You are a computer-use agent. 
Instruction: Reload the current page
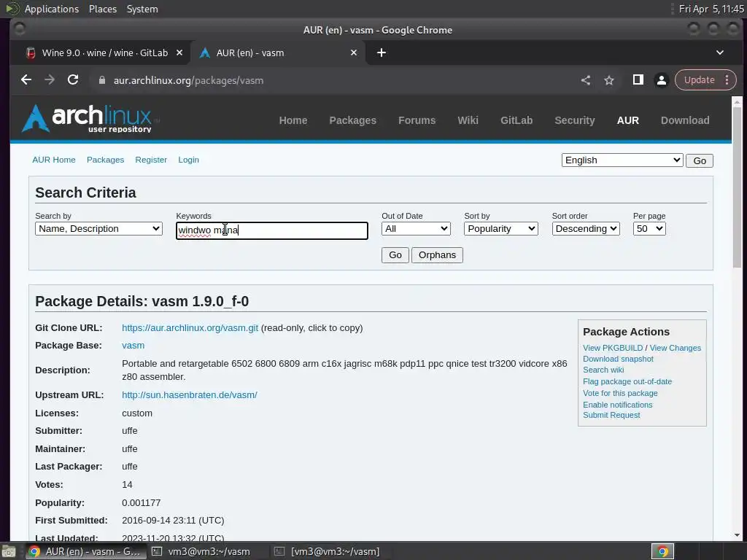coord(73,80)
